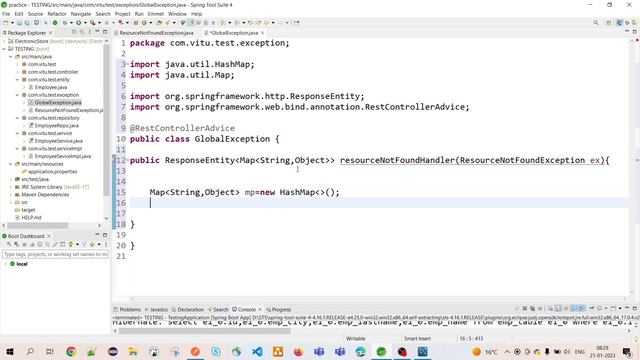
Task: Click Collapse All icon in Package Explorer
Action: 74,32
